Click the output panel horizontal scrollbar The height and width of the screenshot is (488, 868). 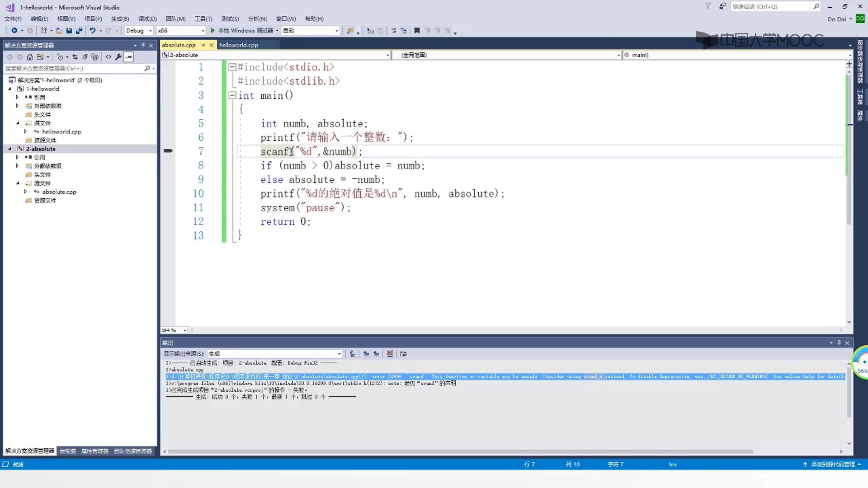click(460, 451)
